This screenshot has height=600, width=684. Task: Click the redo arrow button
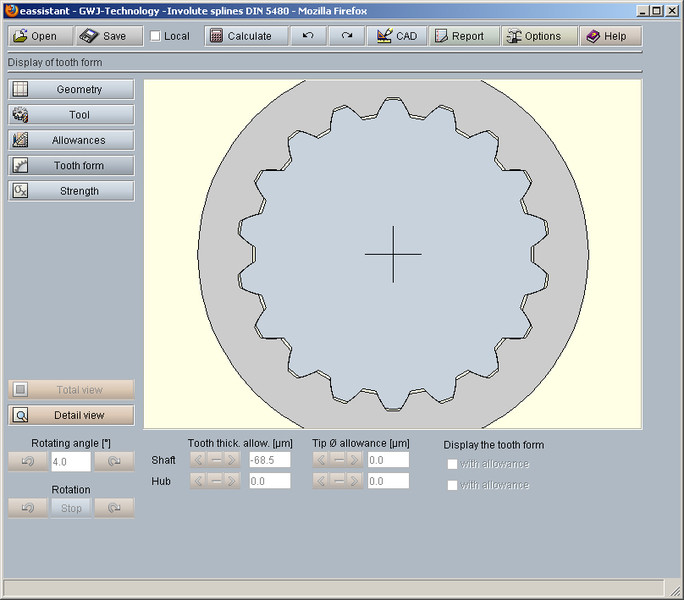coord(346,36)
